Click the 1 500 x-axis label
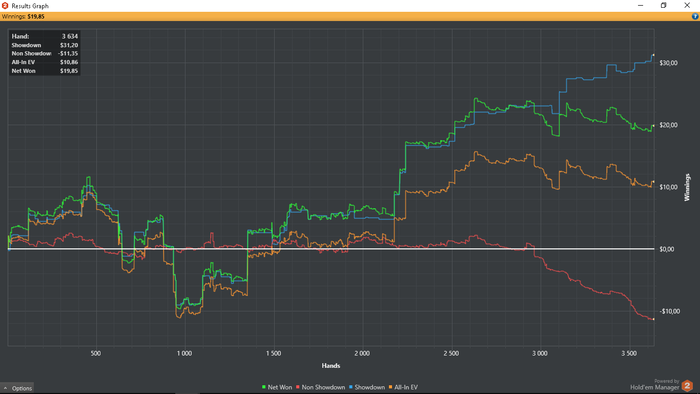 273,353
